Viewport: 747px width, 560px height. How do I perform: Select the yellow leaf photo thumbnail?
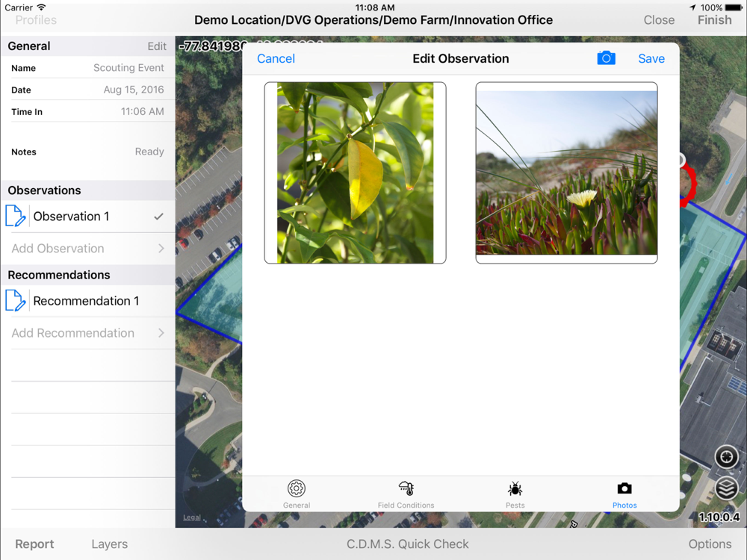pos(355,172)
